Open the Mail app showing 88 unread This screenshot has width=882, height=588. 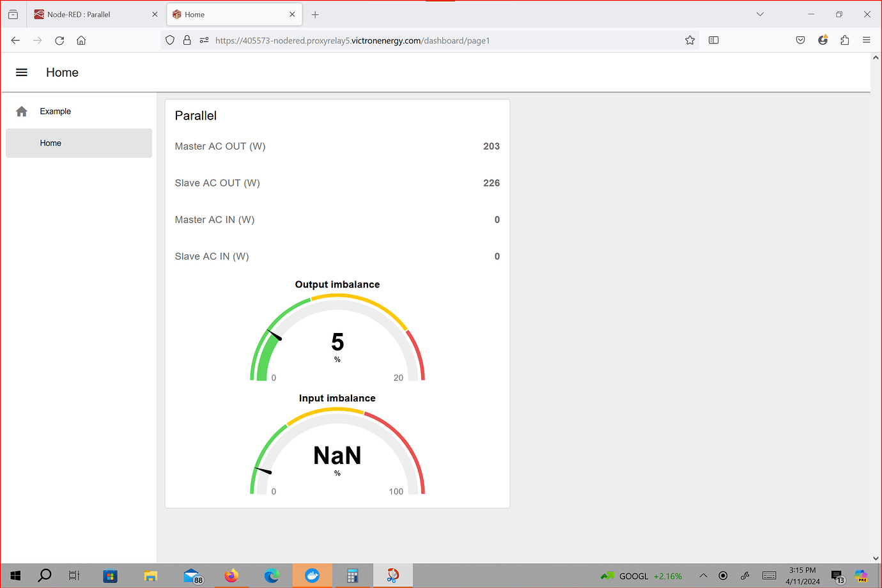click(191, 575)
